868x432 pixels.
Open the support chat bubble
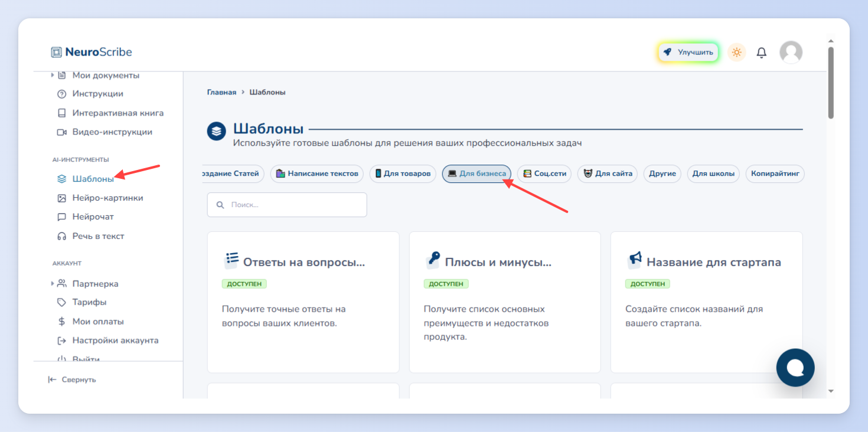(795, 368)
